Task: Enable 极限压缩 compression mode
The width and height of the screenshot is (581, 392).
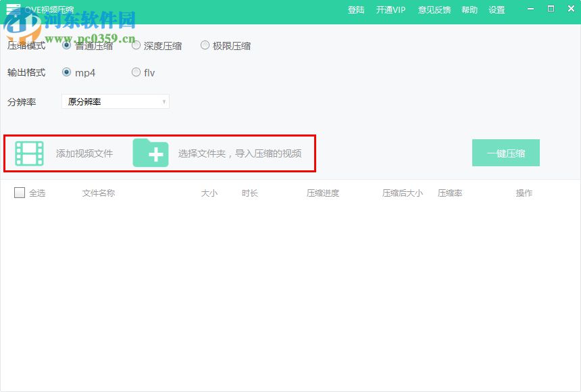Action: 205,45
